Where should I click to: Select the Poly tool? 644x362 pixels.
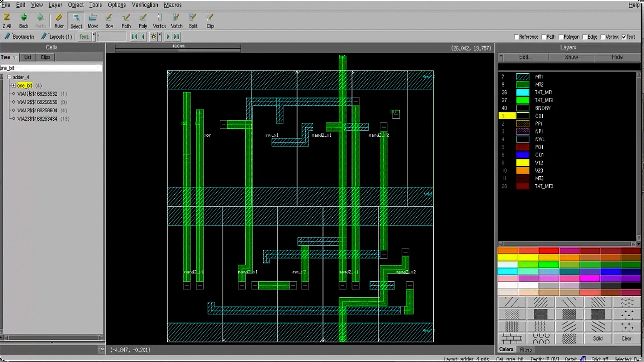point(143,20)
